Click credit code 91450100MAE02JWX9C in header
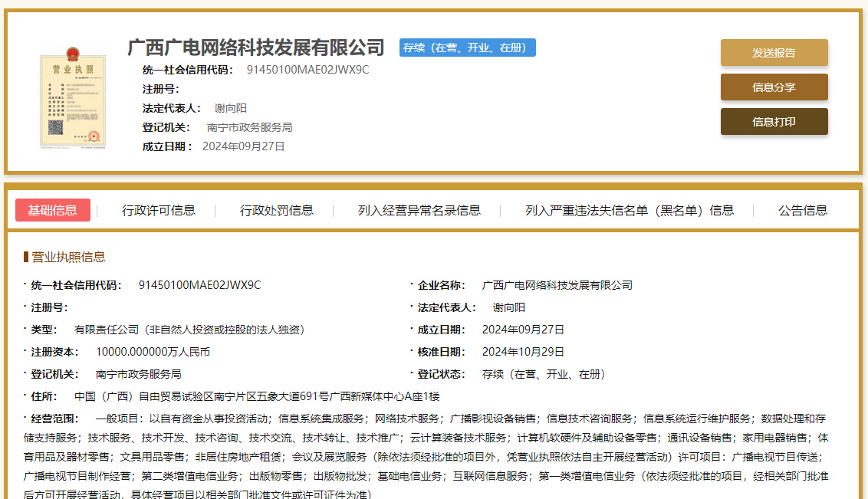The width and height of the screenshot is (868, 499). pos(307,70)
